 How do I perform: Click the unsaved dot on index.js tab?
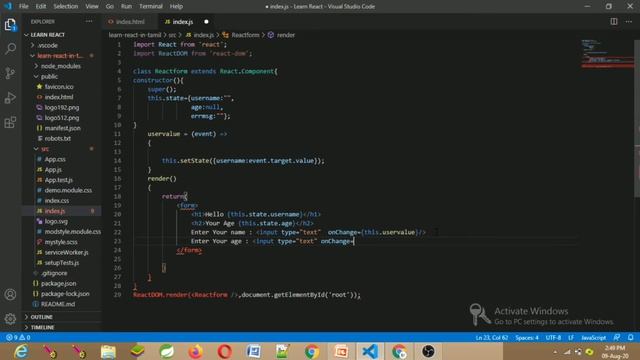click(x=206, y=22)
